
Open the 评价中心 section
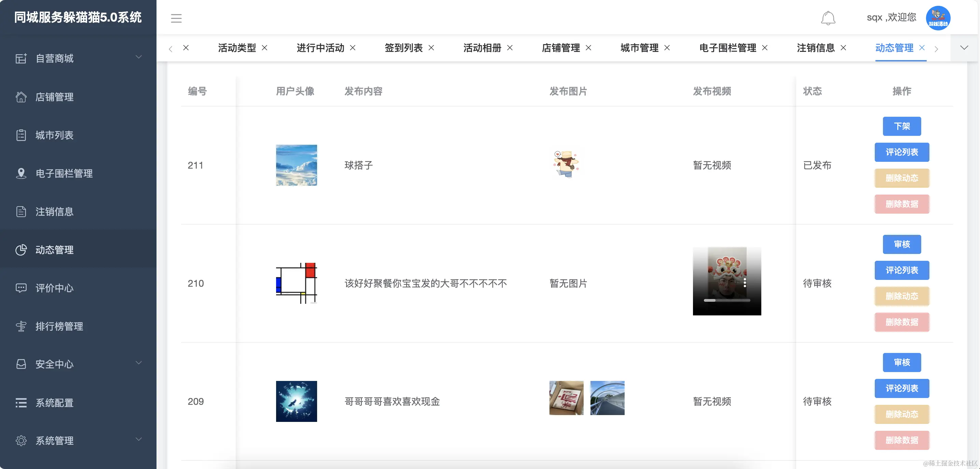(54, 288)
